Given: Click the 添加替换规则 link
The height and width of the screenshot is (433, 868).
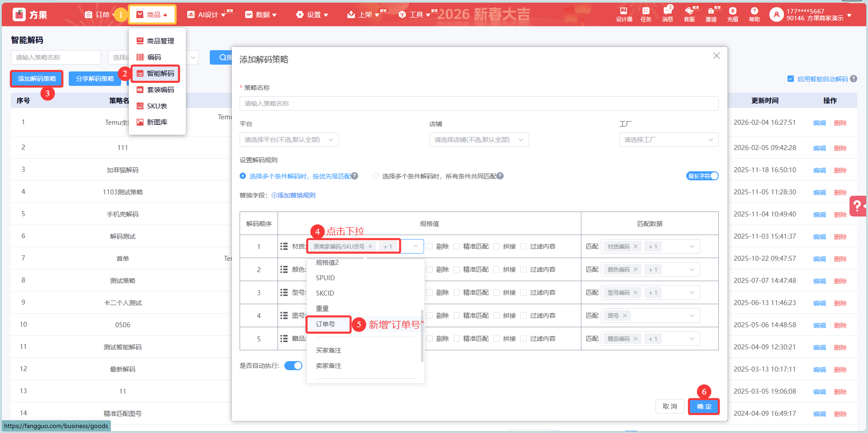Looking at the screenshot, I should coord(294,195).
